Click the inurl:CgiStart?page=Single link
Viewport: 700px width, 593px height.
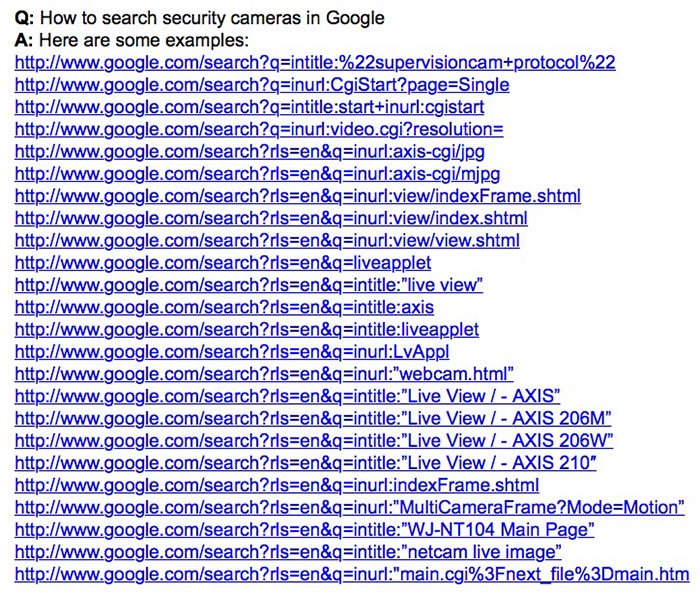coord(262,85)
